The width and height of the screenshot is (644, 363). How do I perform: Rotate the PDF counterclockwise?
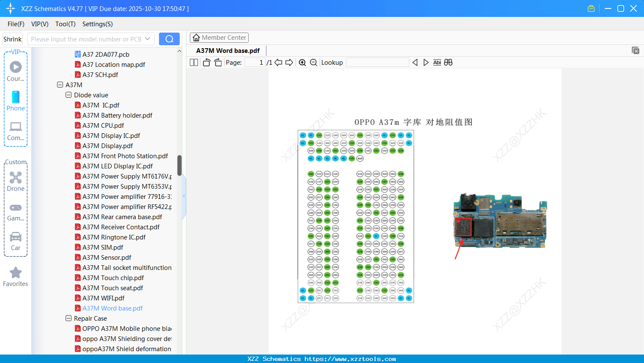(x=206, y=62)
